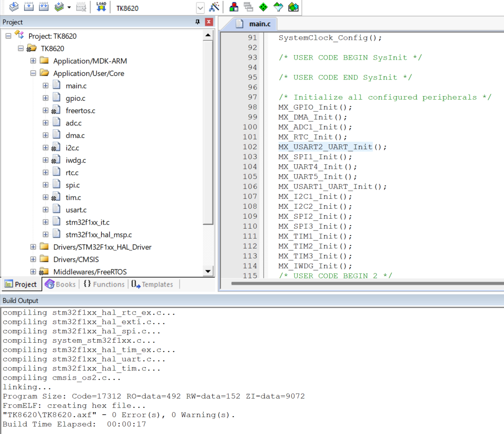Collapse the Project: TK8620 root node
Screen dimensions: 504x434
(x=8, y=36)
